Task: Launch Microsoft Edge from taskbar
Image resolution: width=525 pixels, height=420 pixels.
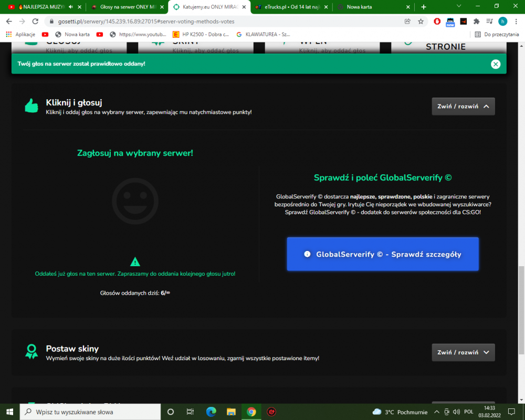Action: [211, 412]
